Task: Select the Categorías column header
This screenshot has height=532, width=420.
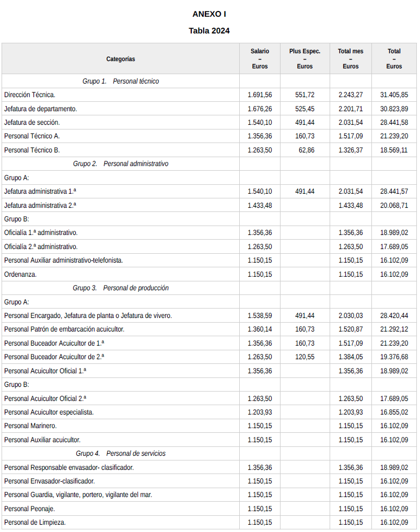Action: pyautogui.click(x=121, y=59)
